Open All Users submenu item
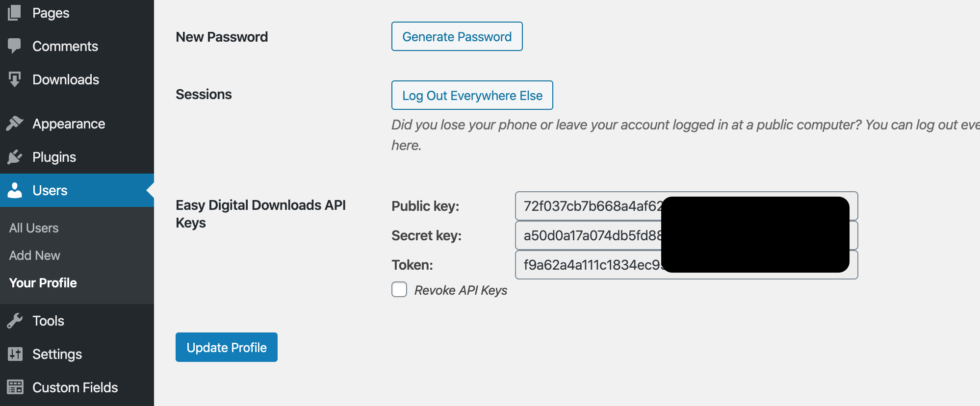Screen dimensions: 980x406 (x=34, y=228)
